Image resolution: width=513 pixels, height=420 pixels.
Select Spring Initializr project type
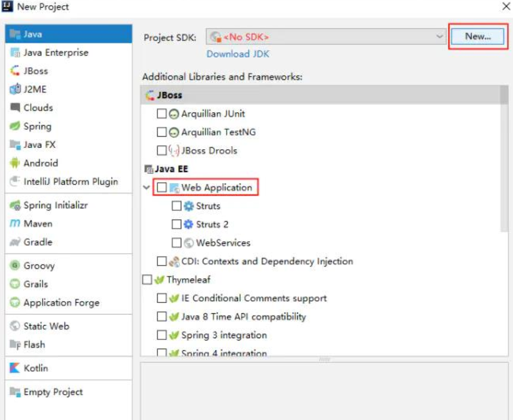click(x=69, y=205)
